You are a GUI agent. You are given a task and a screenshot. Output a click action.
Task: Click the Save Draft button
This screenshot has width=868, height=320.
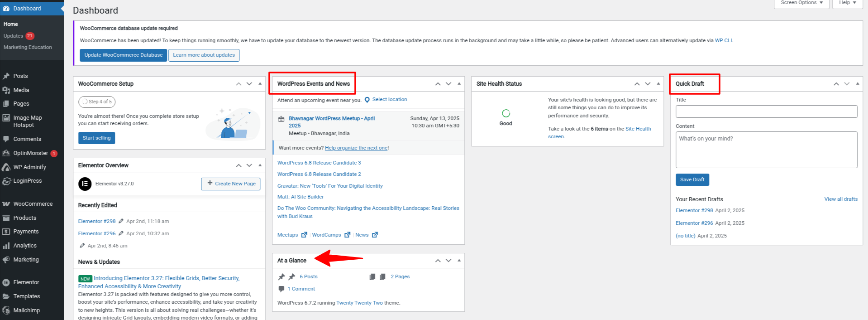click(x=692, y=179)
